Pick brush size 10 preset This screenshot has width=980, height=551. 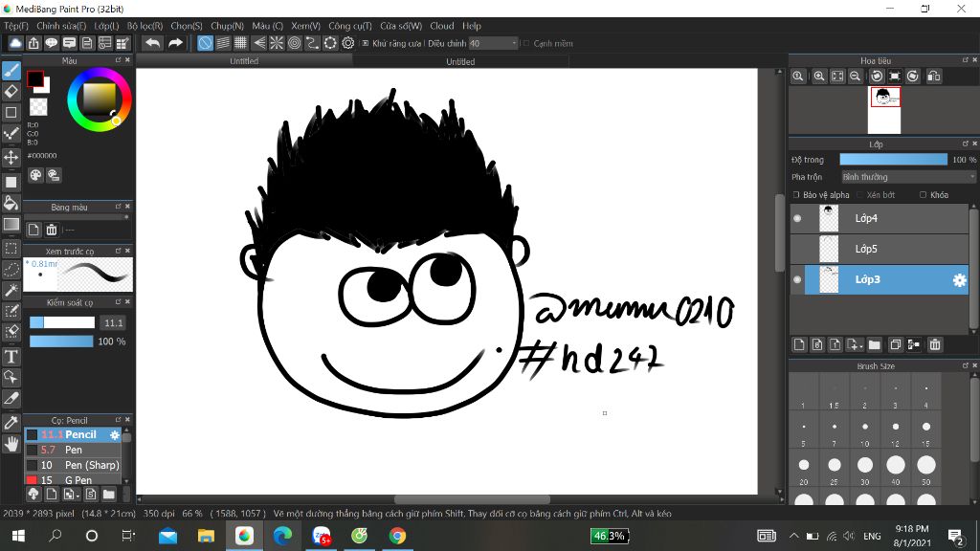[x=865, y=428]
